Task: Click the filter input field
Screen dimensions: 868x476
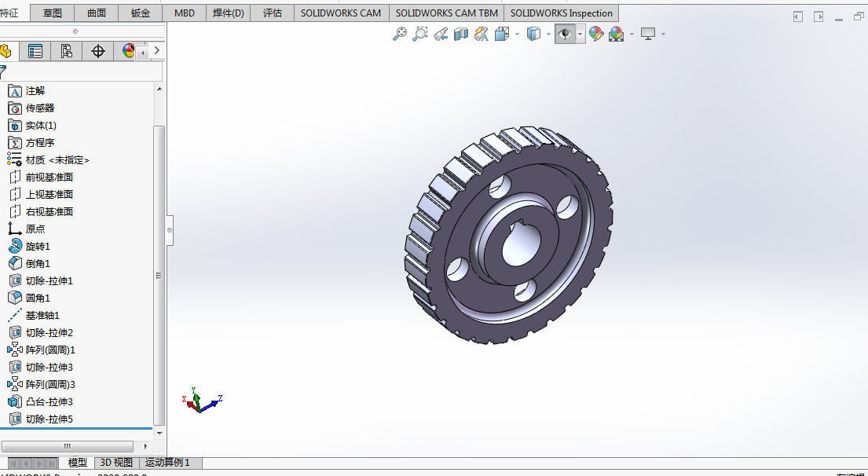Action: coord(85,71)
